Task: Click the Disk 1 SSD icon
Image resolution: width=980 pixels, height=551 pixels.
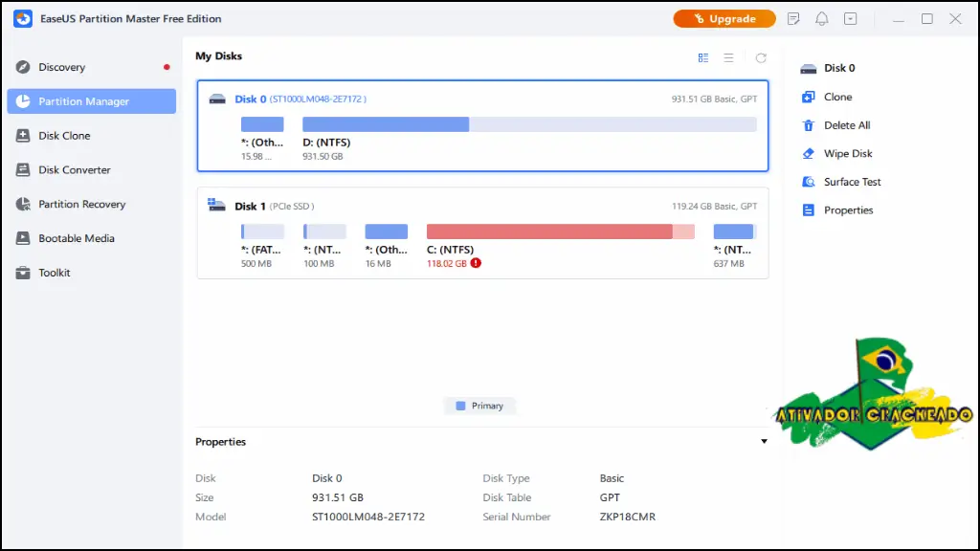Action: (216, 205)
